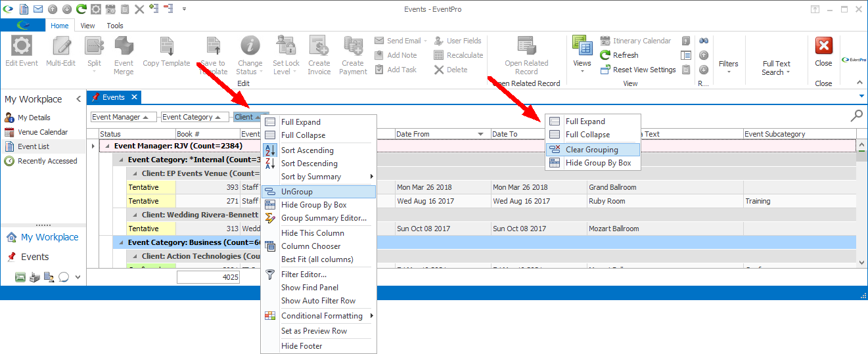Image resolution: width=868 pixels, height=354 pixels.
Task: Click the Refresh button in View group
Action: tap(619, 55)
